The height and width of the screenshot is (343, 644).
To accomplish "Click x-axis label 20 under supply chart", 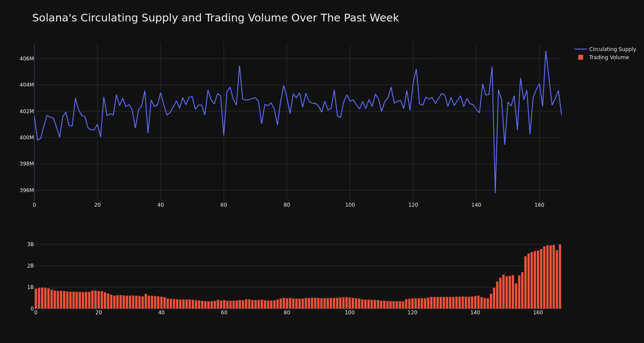I will [x=97, y=205].
